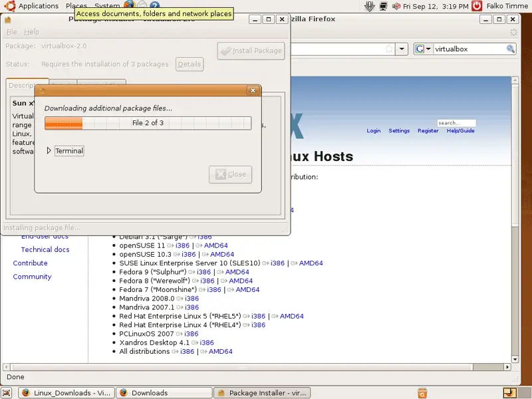Download PCLinuxOS 2007 i386 package
Screen dimensions: 532x399
tap(191, 334)
